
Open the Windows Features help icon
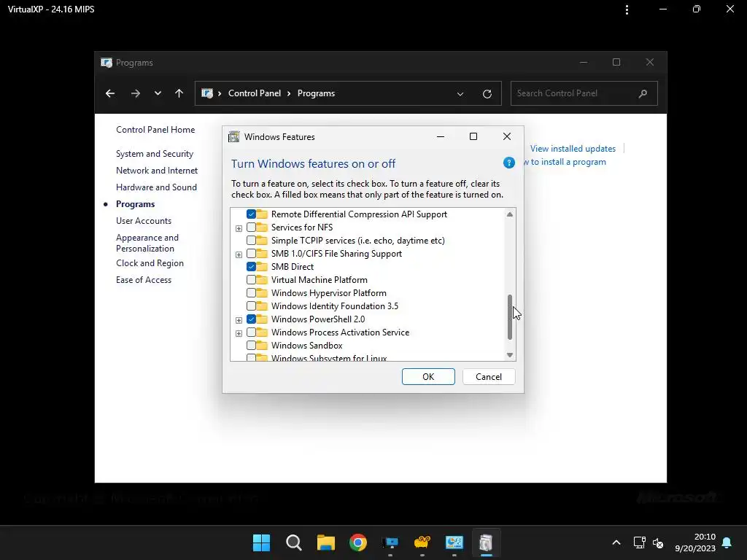click(508, 163)
